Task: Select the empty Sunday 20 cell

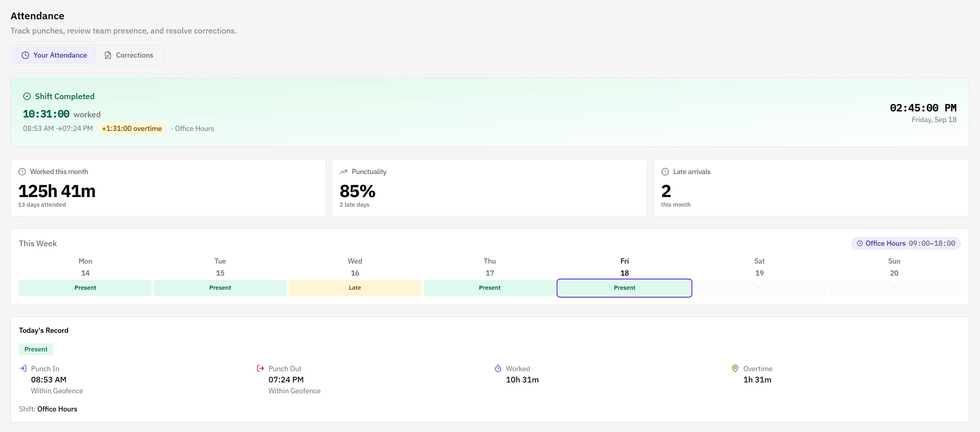Action: coord(894,288)
